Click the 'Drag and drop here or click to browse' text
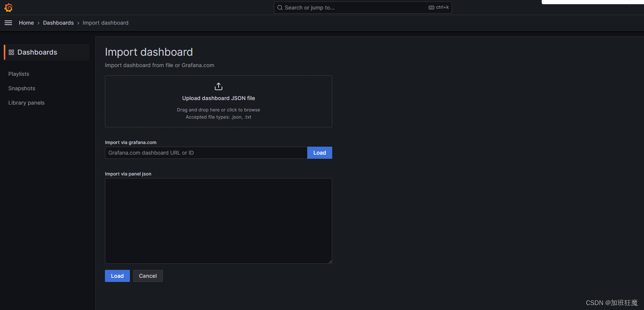644x310 pixels. pos(219,110)
